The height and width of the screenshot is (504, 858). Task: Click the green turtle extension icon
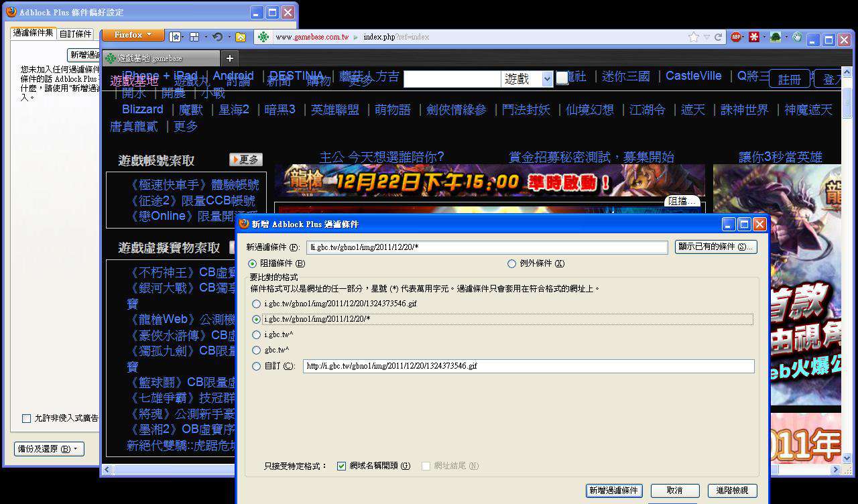pos(775,37)
